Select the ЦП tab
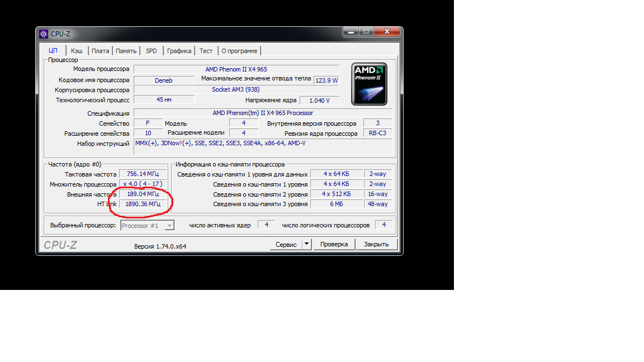644x362 pixels. [54, 50]
